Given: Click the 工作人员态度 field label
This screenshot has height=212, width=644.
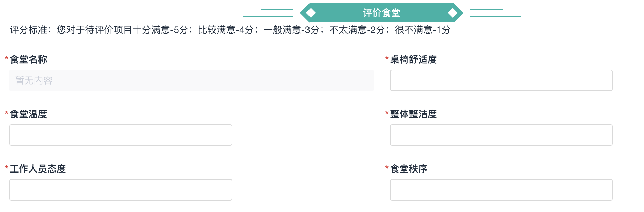Looking at the screenshot, I should 38,169.
